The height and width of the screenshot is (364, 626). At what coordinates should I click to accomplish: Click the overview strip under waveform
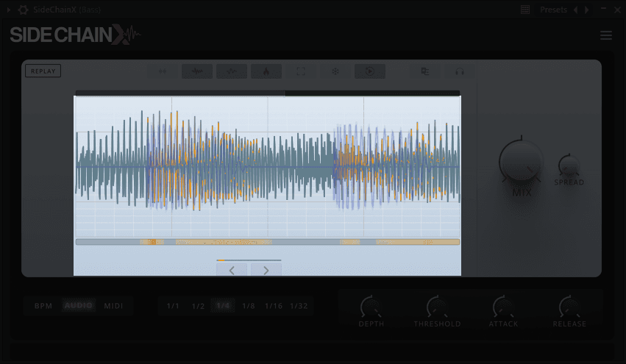[x=268, y=242]
